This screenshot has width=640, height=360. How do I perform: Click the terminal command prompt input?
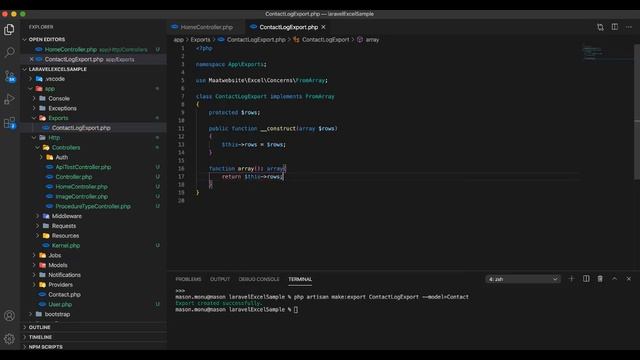(296, 309)
